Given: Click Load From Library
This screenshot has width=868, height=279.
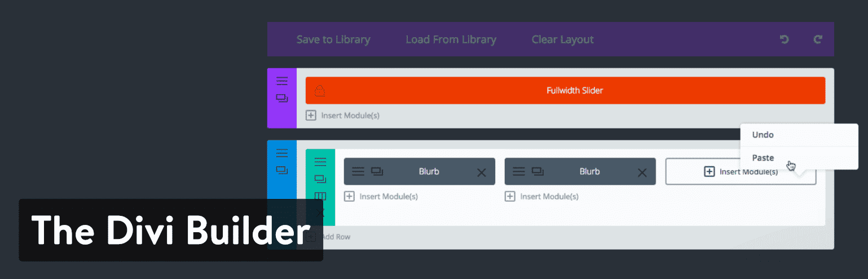Looking at the screenshot, I should pyautogui.click(x=451, y=39).
